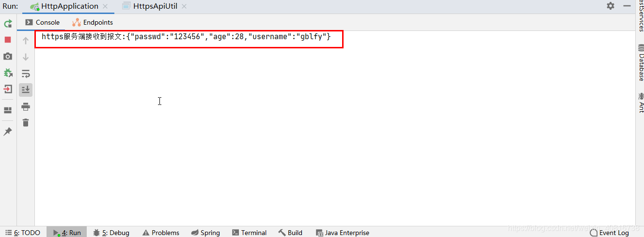
Task: Toggle scroll to end of console
Action: coord(26,89)
